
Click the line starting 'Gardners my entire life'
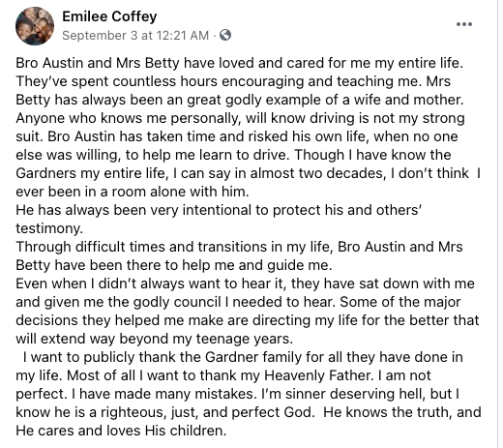249,173
